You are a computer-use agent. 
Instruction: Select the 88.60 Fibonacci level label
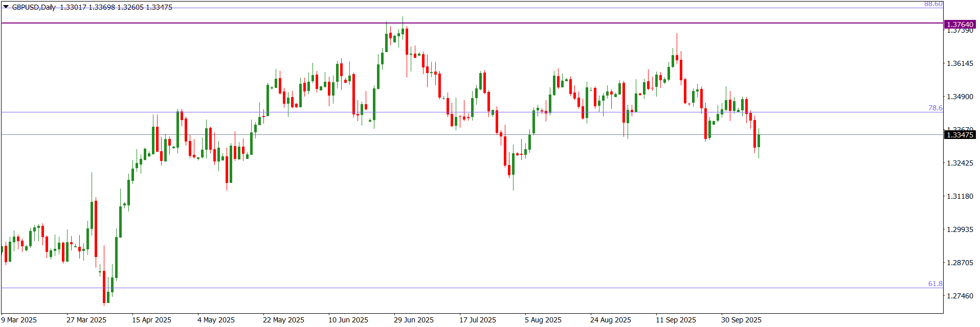(933, 4)
